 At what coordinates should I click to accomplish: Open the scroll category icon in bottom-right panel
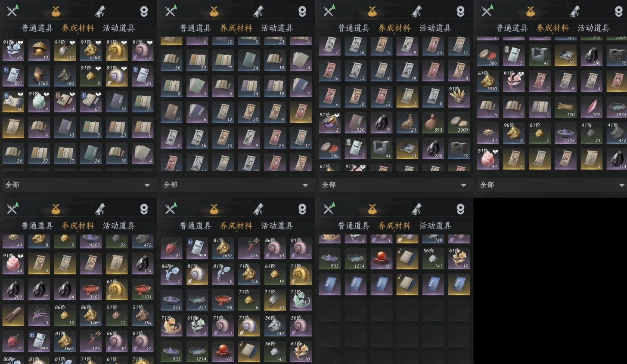pos(417,209)
